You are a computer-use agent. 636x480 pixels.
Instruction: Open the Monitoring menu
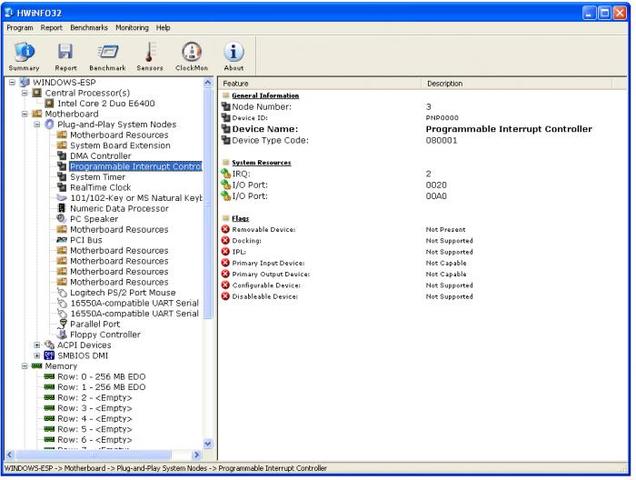pos(132,28)
